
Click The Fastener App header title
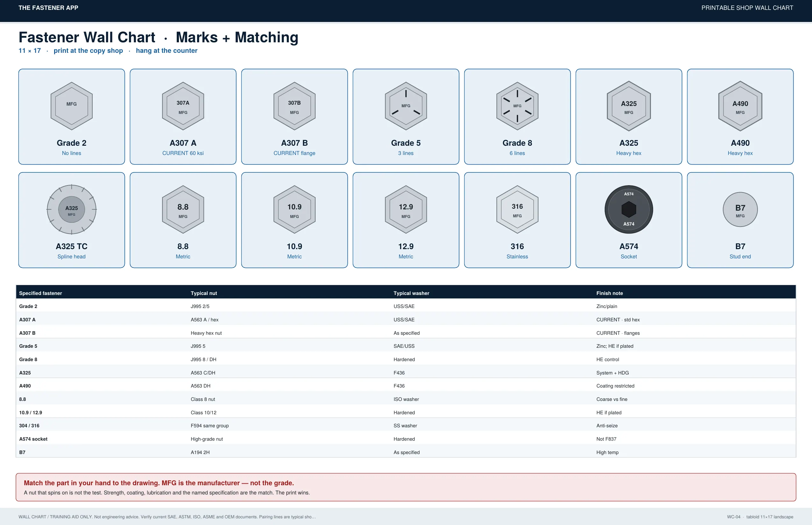point(48,8)
